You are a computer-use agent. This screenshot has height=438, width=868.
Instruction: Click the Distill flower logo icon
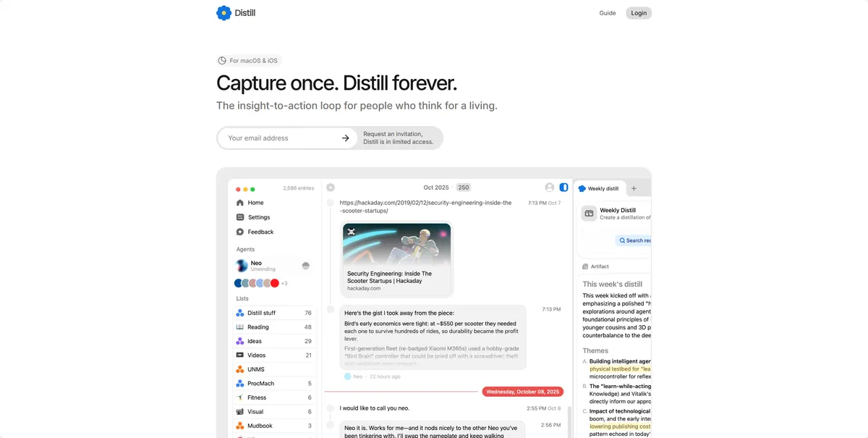point(224,13)
